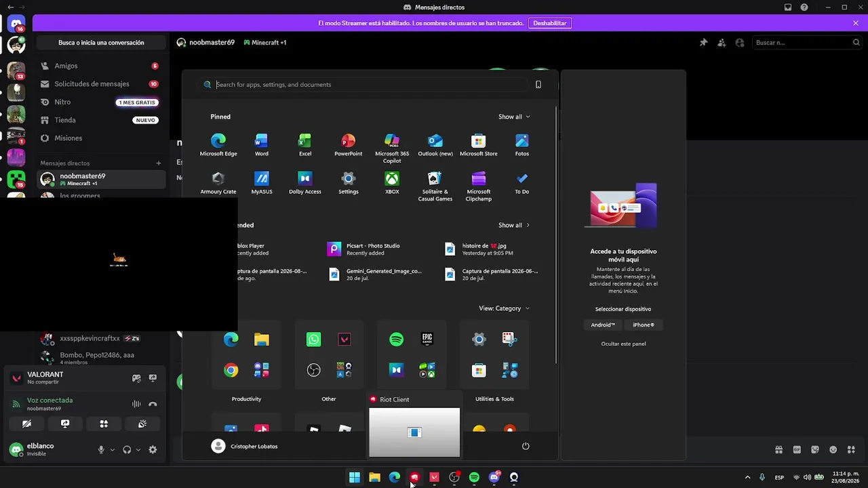Open the Gemini_Generated_Image recommended file
Screen dimensions: 868x488
click(375, 274)
